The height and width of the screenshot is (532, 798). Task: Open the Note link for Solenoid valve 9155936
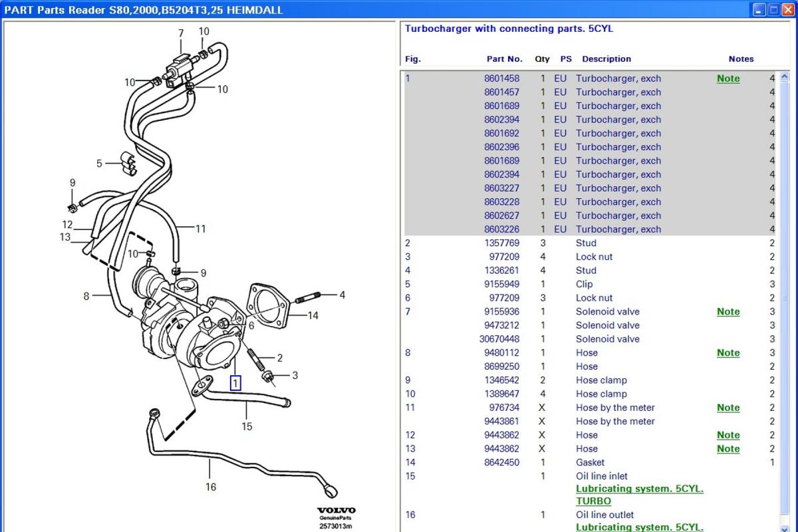tap(728, 311)
